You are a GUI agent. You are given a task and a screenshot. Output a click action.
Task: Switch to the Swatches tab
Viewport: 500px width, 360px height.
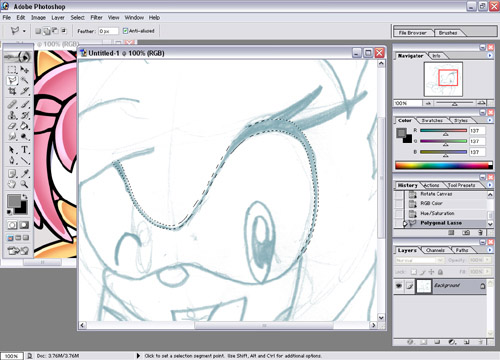pyautogui.click(x=432, y=120)
